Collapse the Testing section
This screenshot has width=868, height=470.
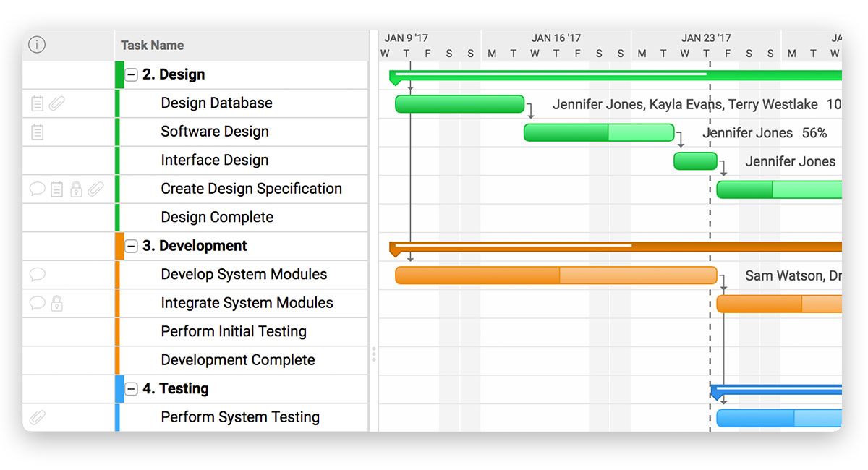tap(131, 388)
